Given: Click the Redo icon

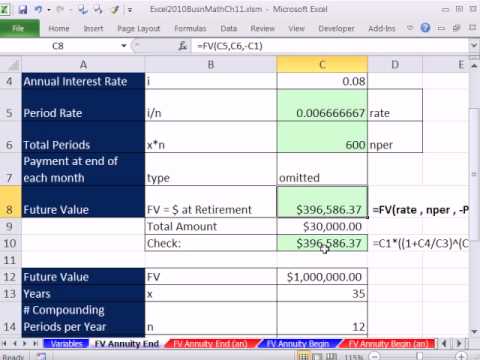Looking at the screenshot, I should (61, 9).
